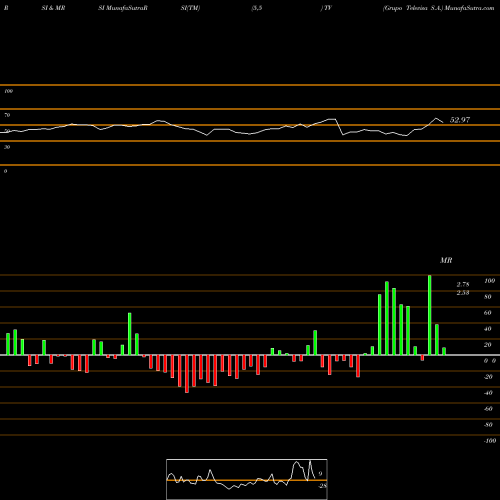Viewport: 500px width, 500px height.
Task: Click the end of the RSI line near 52.97
Action: click(x=443, y=122)
